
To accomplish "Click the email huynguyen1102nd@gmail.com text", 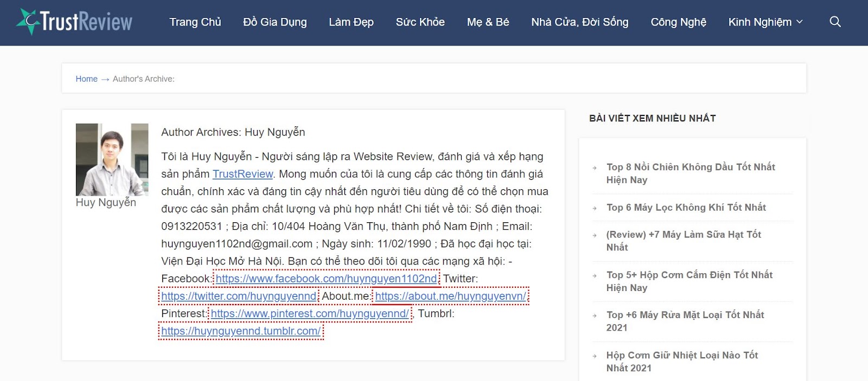I will 237,244.
